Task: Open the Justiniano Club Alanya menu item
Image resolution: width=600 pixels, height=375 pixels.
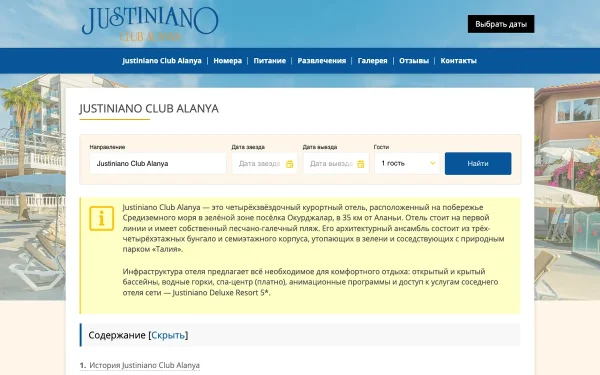Action: (x=162, y=61)
